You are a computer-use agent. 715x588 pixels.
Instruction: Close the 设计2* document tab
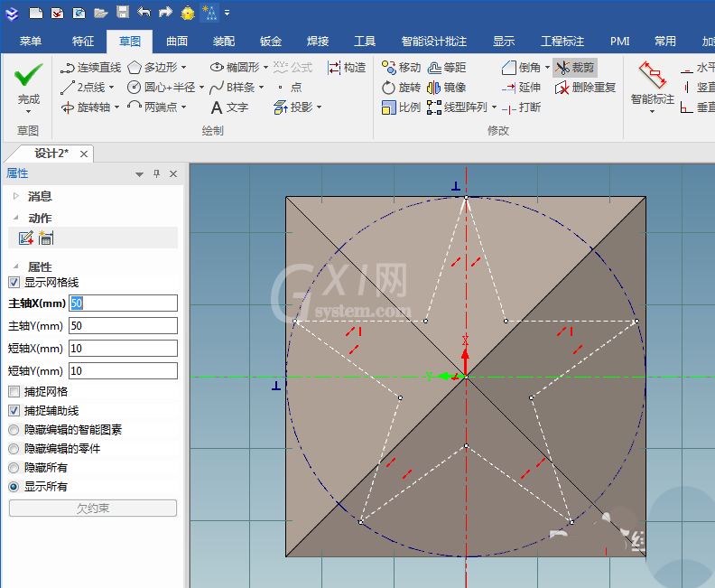(x=84, y=154)
